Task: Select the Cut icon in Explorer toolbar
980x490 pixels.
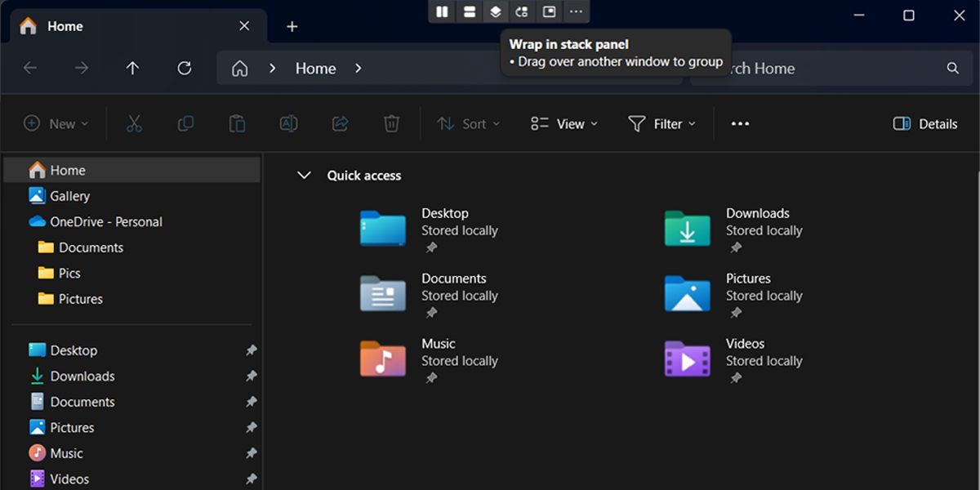Action: pos(134,123)
